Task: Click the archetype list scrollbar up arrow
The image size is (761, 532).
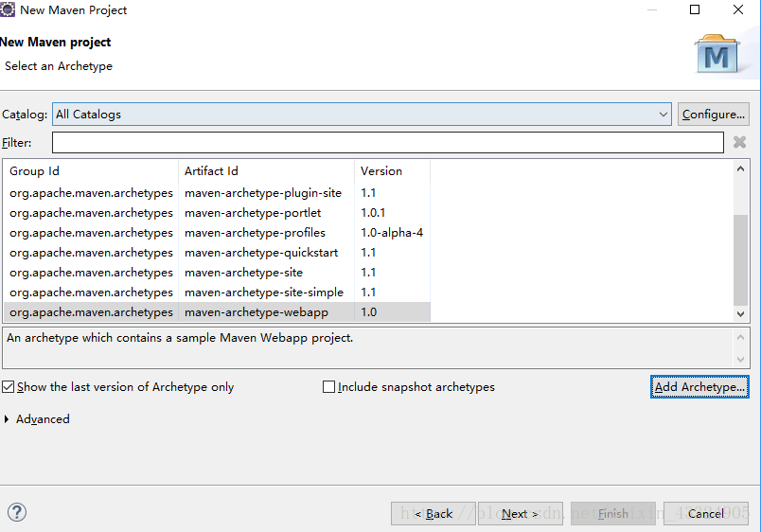Action: 740,168
